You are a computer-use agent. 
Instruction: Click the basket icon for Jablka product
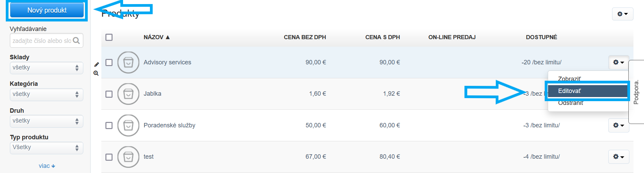click(128, 94)
